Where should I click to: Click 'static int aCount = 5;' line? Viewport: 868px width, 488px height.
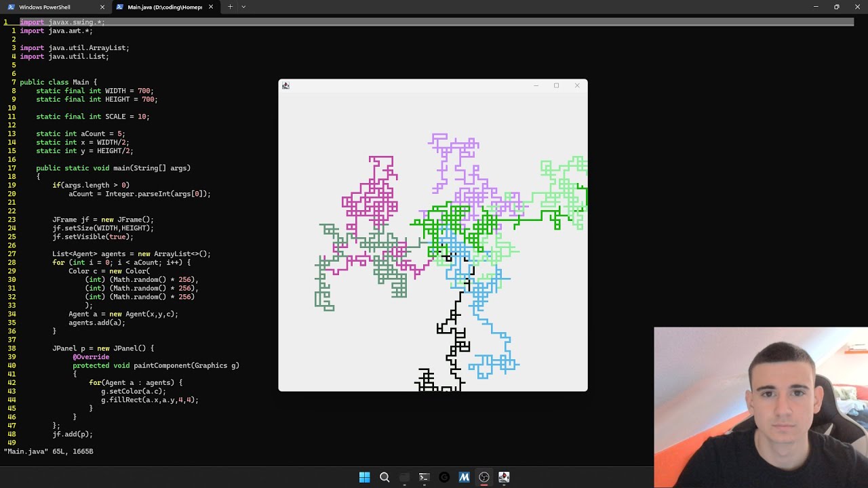tap(81, 134)
